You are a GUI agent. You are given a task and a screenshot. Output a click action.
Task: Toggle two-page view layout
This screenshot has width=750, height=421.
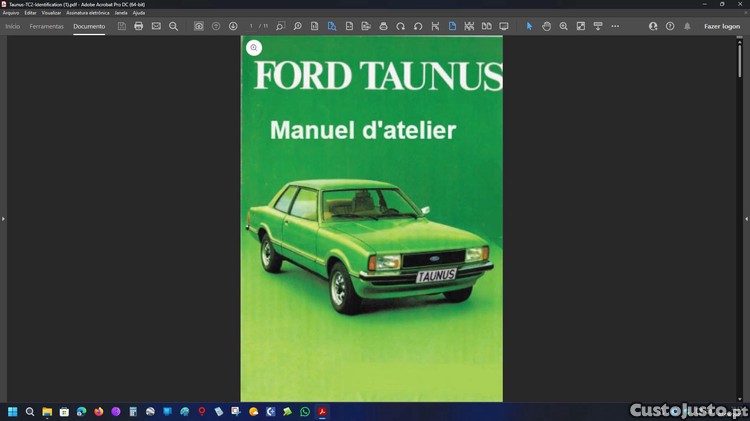point(487,26)
